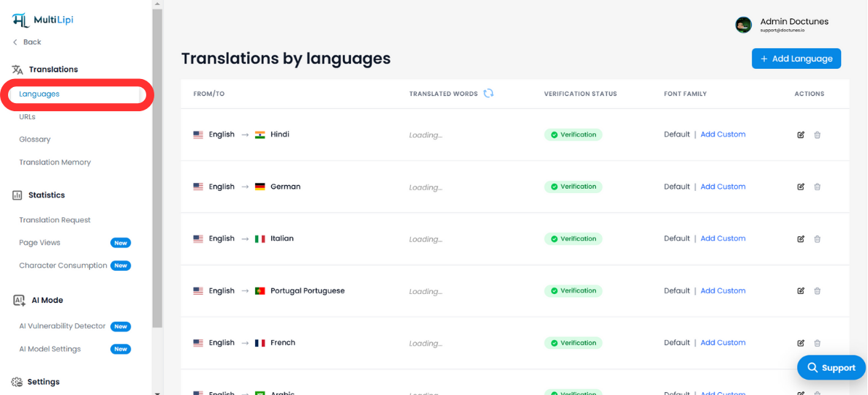Click the MultiLipi logo
The image size is (868, 395).
coord(42,20)
